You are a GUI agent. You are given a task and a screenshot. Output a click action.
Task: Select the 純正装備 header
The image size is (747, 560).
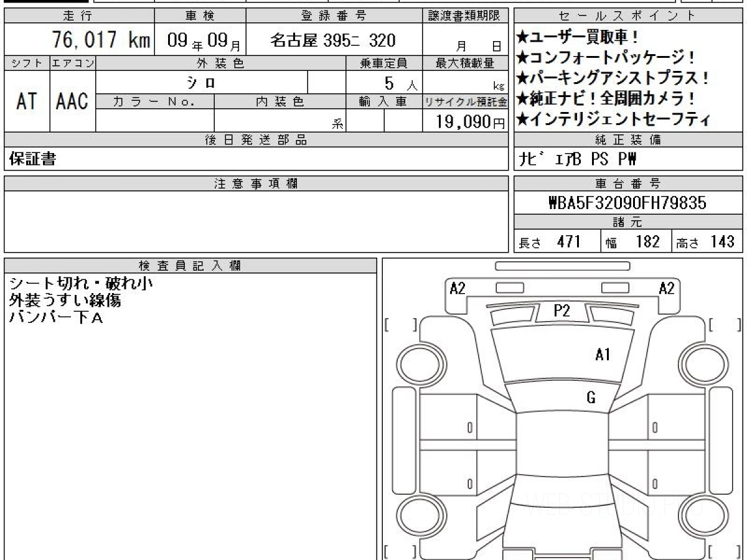(x=628, y=140)
